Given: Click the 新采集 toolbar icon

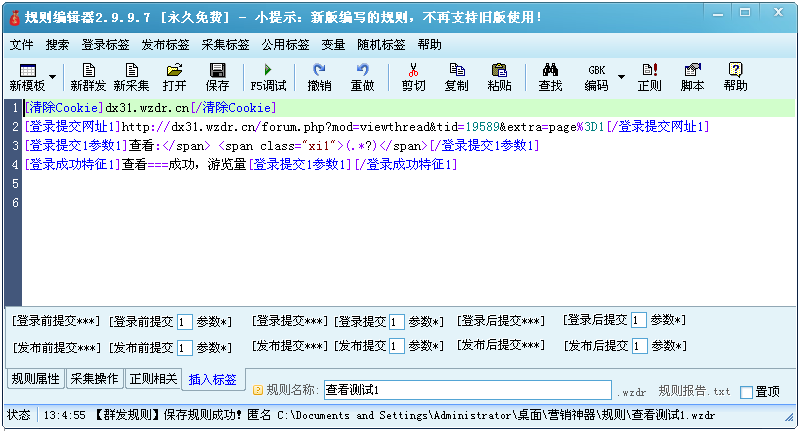Looking at the screenshot, I should click(x=131, y=76).
